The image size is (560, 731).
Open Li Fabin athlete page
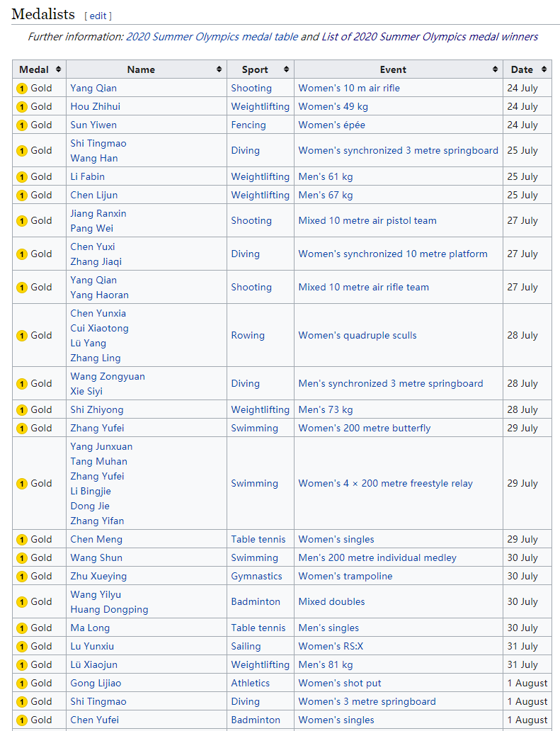coord(88,176)
